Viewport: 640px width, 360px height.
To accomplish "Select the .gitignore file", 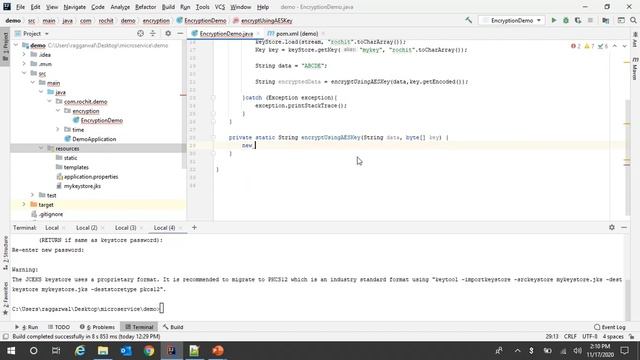I will (x=51, y=214).
